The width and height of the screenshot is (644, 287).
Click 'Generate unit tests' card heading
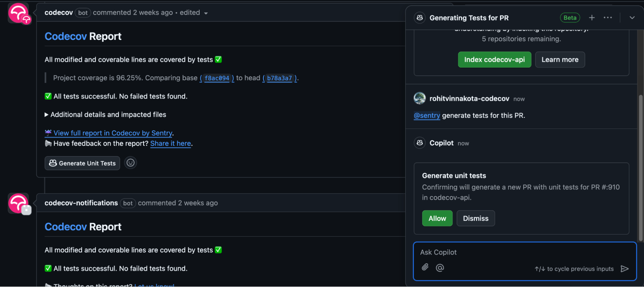click(454, 176)
